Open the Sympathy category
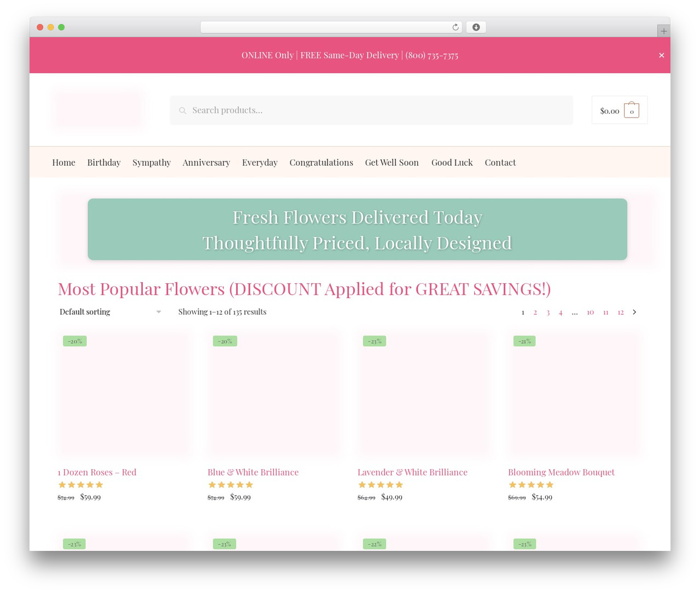 151,162
